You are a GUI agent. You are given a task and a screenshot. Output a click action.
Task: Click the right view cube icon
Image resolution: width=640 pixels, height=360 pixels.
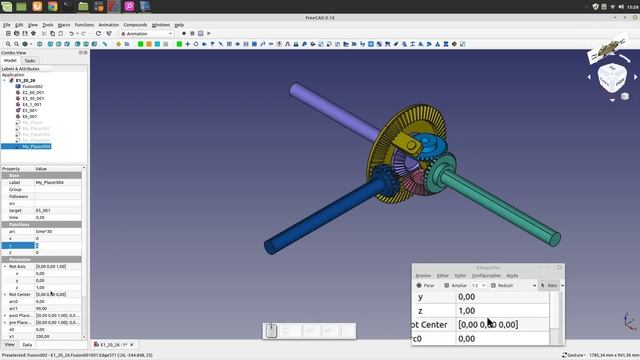(x=67, y=44)
